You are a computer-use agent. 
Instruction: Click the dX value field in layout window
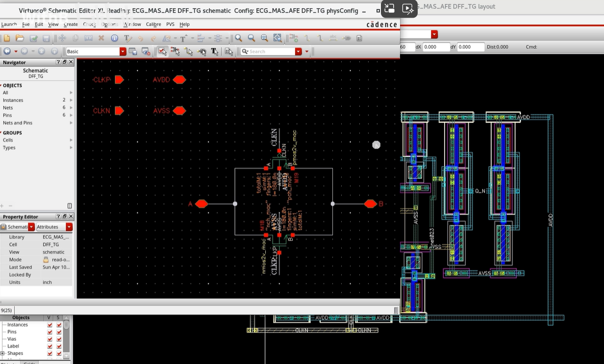[x=436, y=47]
